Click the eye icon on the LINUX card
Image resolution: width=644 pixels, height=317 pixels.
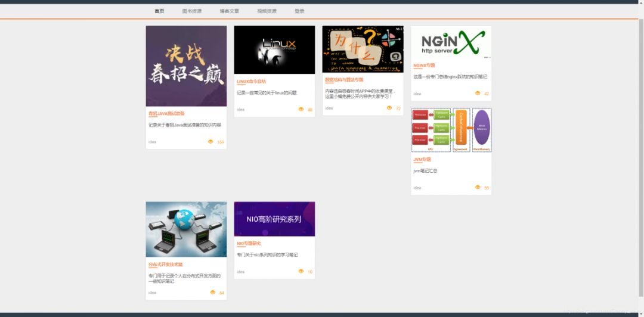301,109
